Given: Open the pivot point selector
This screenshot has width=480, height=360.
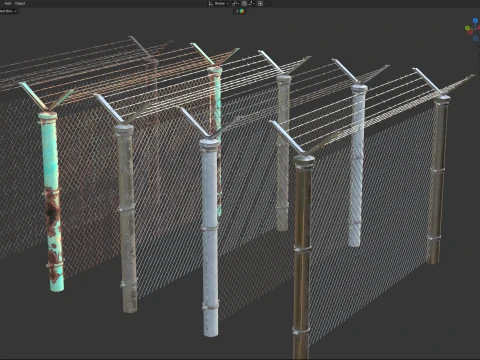Looking at the screenshot, I should point(236,3).
